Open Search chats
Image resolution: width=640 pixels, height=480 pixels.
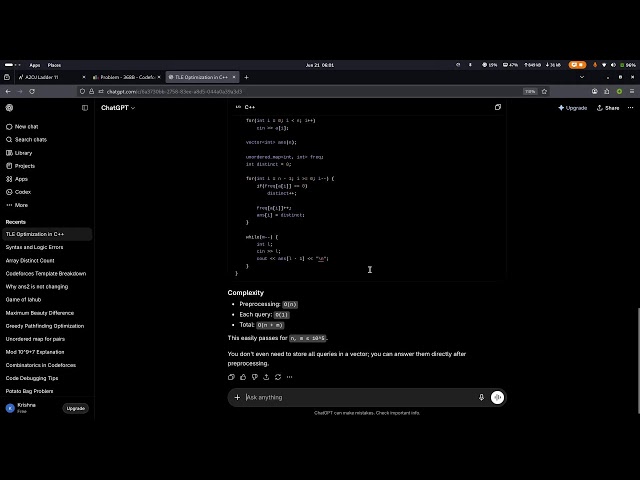pyautogui.click(x=27, y=140)
